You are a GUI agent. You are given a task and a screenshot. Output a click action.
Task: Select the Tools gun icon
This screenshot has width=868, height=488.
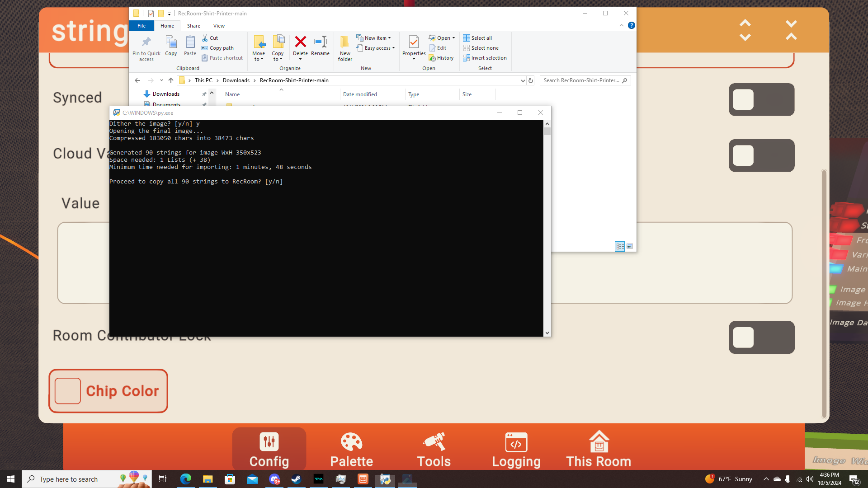coord(434,442)
